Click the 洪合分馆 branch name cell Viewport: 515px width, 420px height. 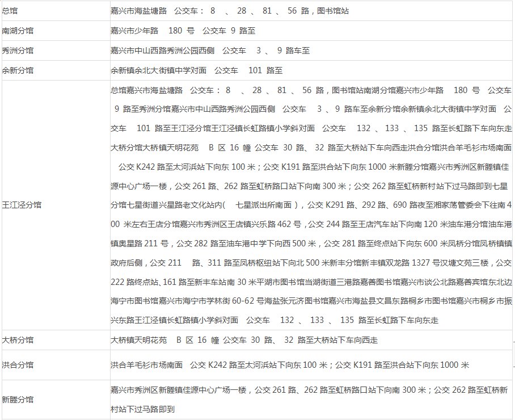(x=18, y=365)
